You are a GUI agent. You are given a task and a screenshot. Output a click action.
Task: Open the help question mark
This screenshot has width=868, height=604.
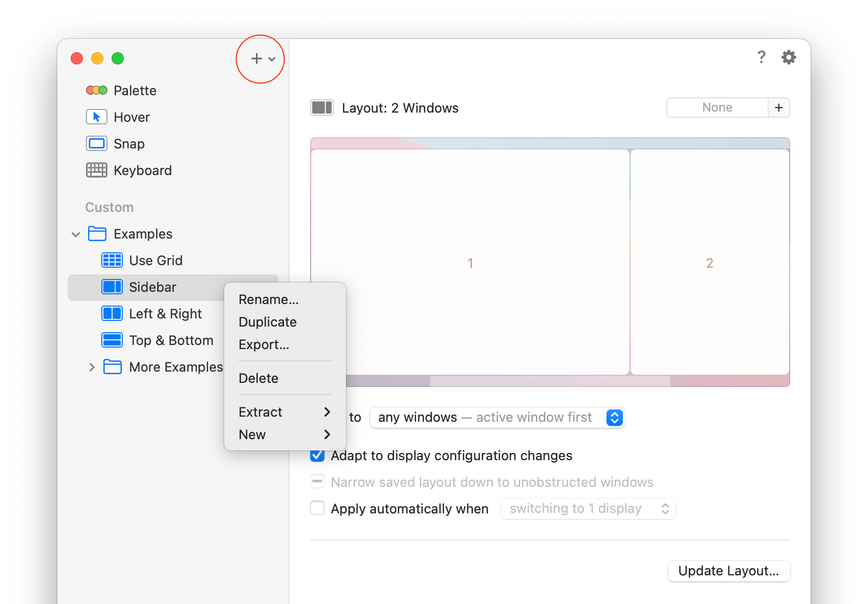click(762, 57)
